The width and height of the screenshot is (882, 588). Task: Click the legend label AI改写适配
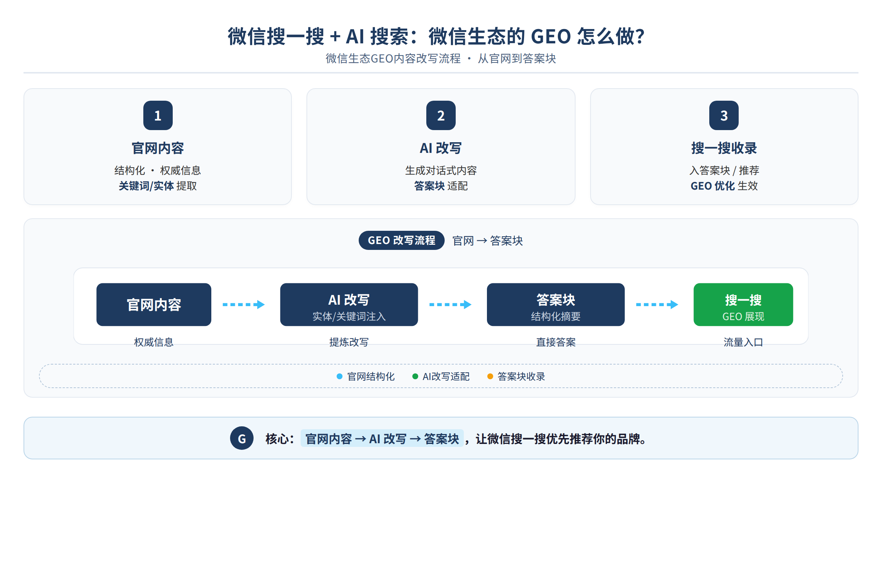(x=446, y=376)
